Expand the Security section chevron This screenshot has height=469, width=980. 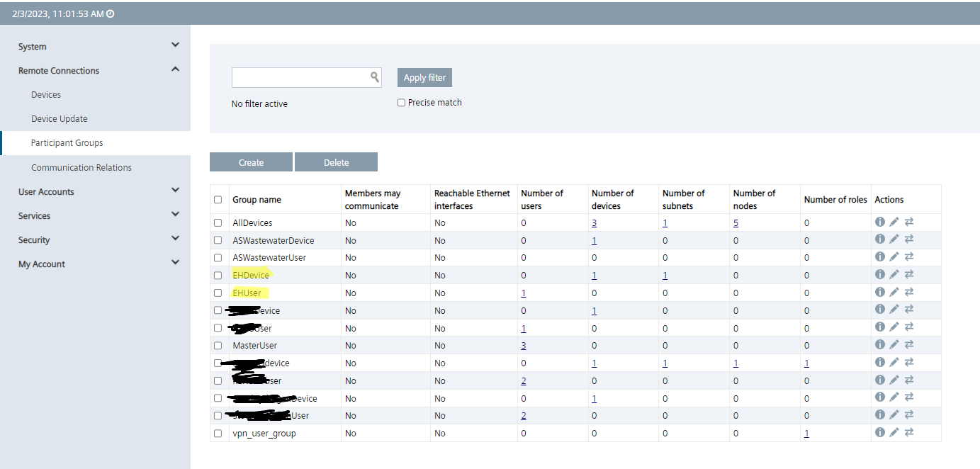click(x=176, y=239)
